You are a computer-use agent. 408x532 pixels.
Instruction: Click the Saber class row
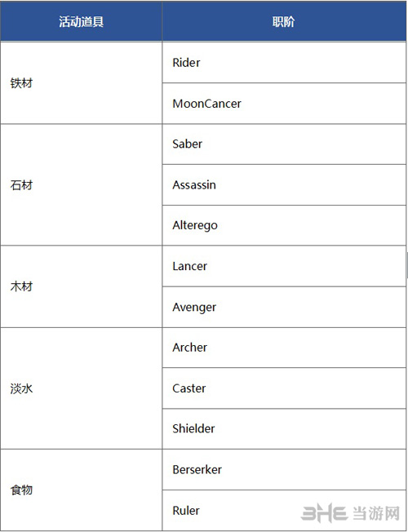284,144
